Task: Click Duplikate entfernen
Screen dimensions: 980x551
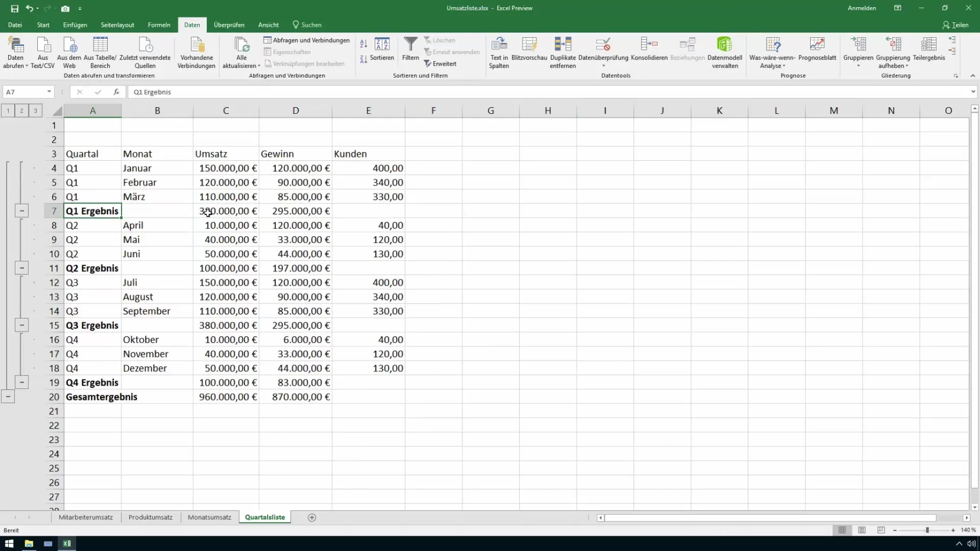Action: 563,53
